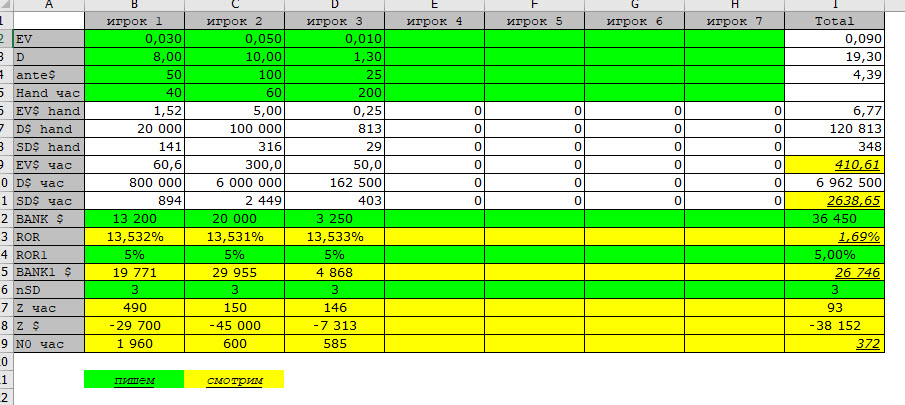Click the Total cell showing 26 746

(835, 272)
